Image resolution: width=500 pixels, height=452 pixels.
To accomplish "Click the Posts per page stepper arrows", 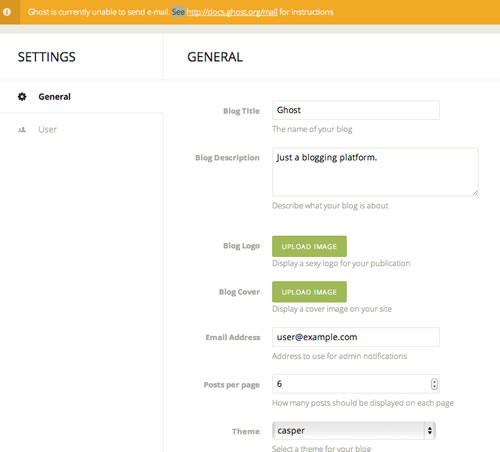I will point(434,384).
